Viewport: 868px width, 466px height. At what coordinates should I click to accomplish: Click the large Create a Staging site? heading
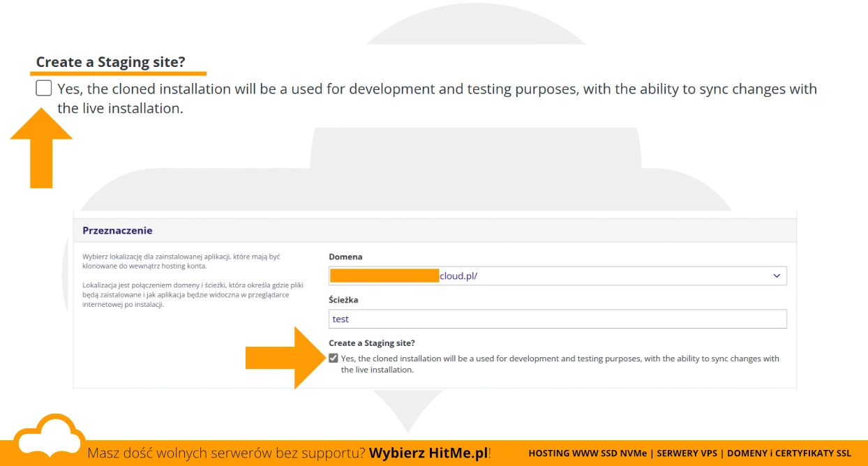click(x=111, y=61)
